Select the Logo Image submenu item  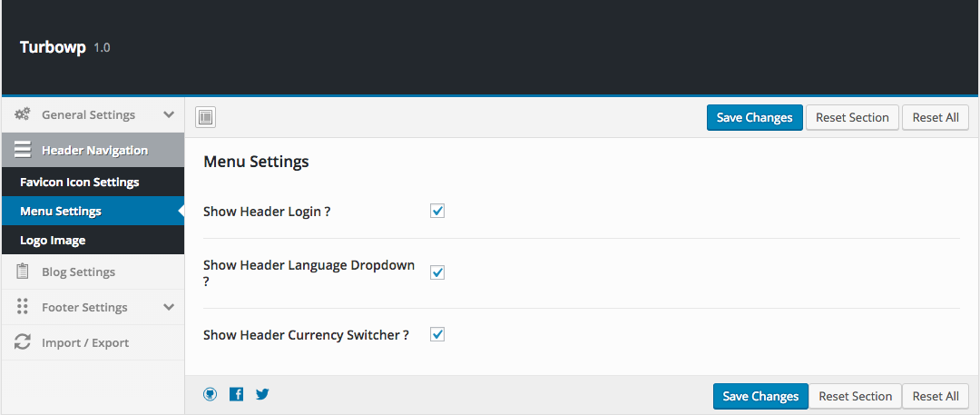pos(53,241)
